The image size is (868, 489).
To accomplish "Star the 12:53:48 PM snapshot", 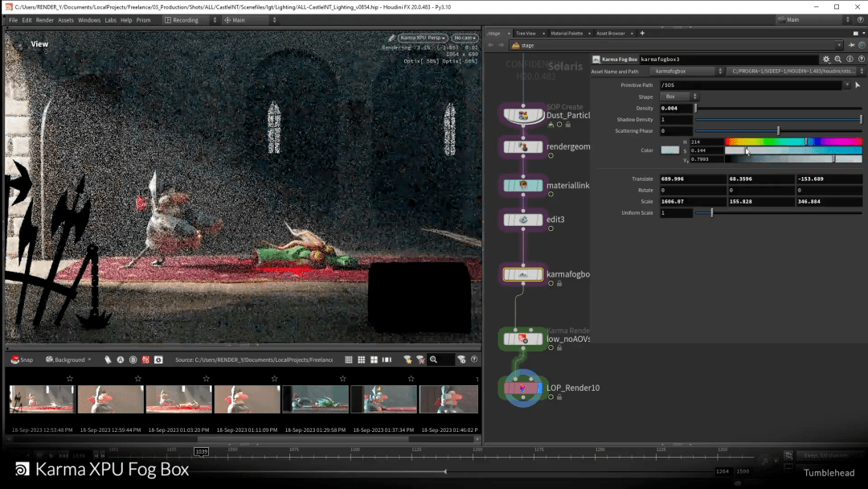I will (70, 379).
